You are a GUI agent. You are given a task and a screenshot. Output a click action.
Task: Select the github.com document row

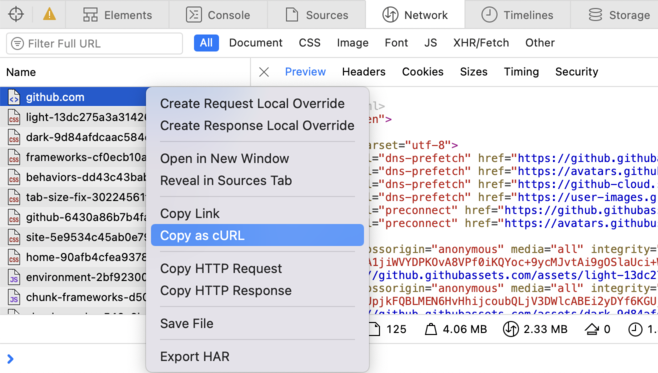pos(73,97)
